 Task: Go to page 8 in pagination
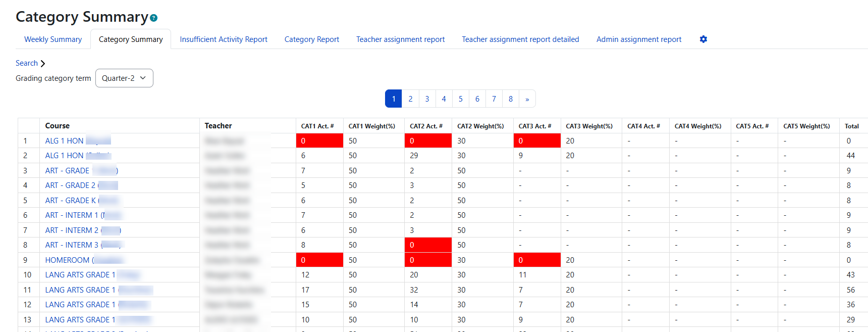(x=511, y=99)
